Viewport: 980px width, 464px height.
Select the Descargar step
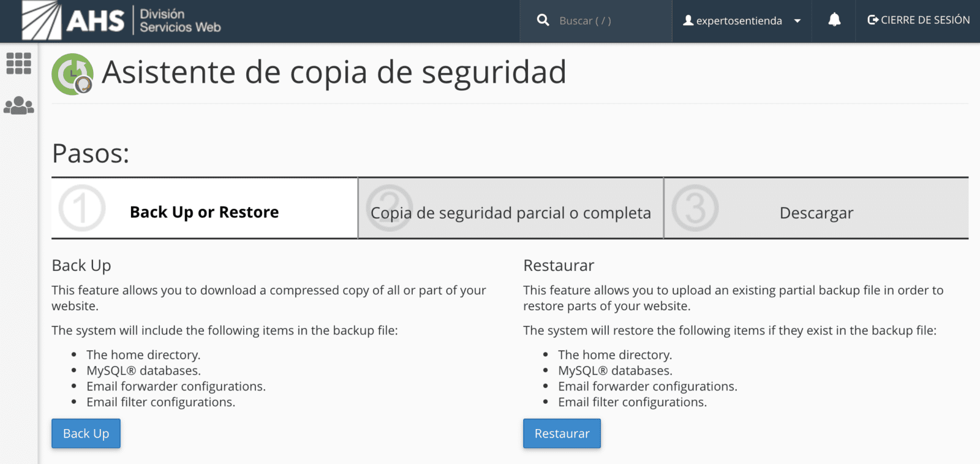click(x=816, y=208)
